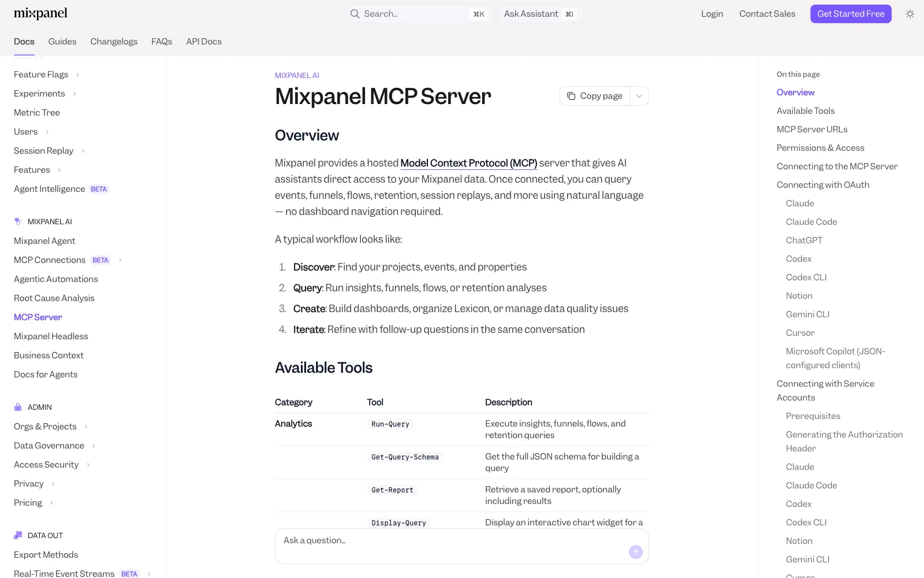Toggle light/dark theme sun icon
This screenshot has height=578, width=924.
point(910,14)
